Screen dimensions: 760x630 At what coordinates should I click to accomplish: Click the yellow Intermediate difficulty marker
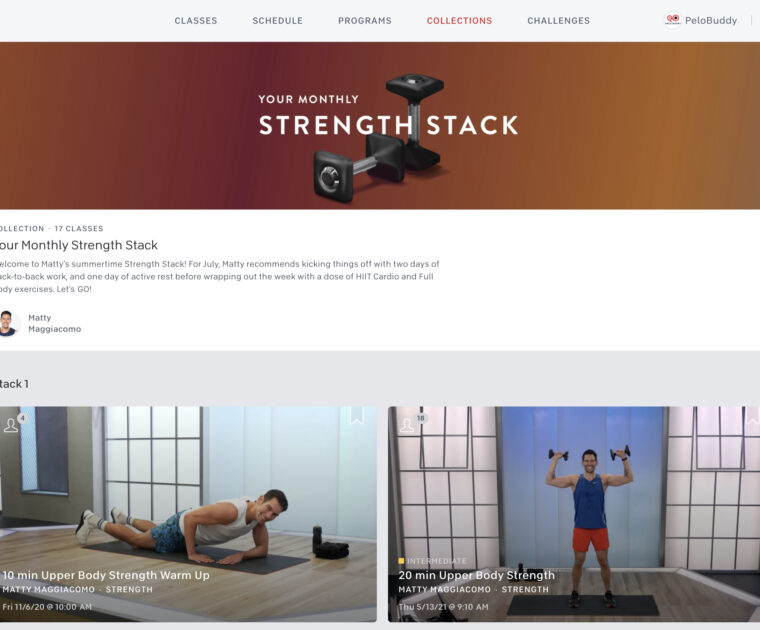pyautogui.click(x=401, y=561)
